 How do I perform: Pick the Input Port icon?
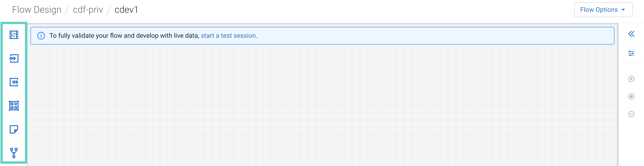(14, 58)
